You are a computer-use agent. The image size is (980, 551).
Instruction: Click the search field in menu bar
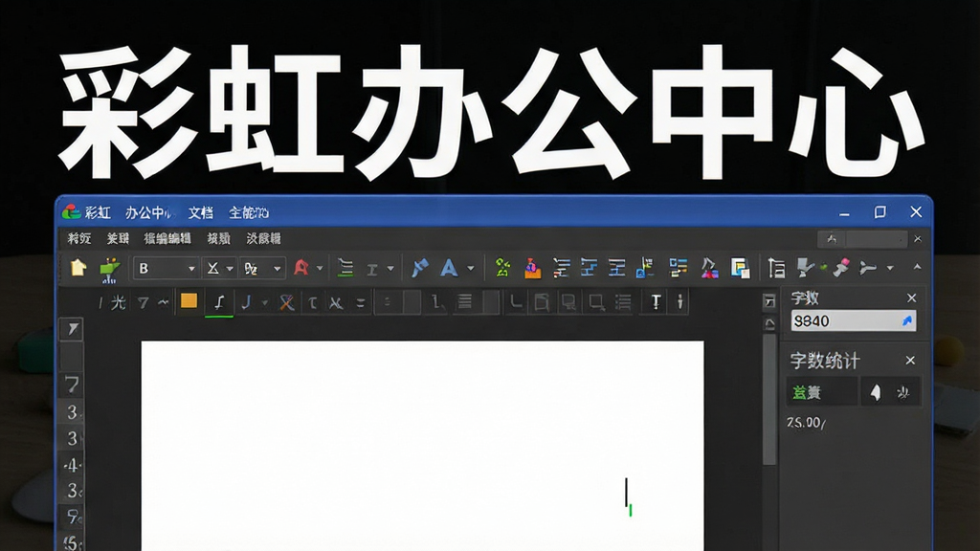(x=862, y=238)
